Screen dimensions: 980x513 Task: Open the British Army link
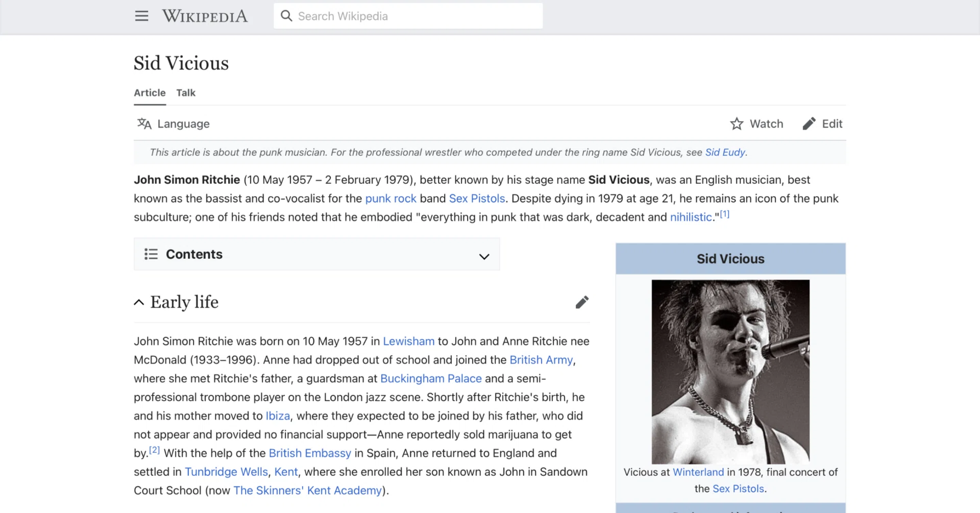[541, 360]
